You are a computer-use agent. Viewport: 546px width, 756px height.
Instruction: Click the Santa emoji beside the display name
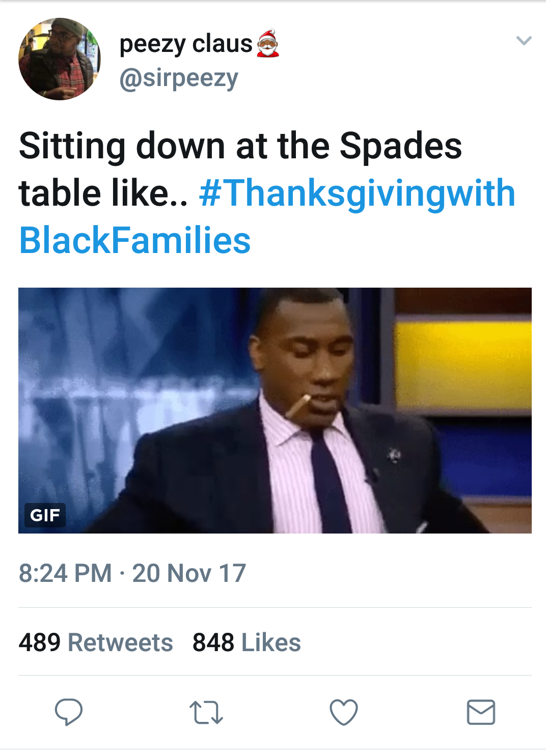[268, 44]
